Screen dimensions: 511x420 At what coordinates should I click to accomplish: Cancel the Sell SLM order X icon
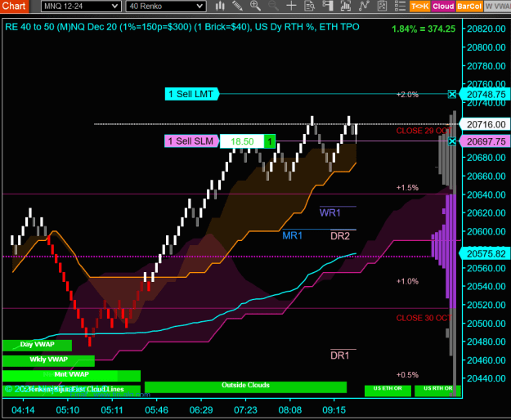point(452,141)
